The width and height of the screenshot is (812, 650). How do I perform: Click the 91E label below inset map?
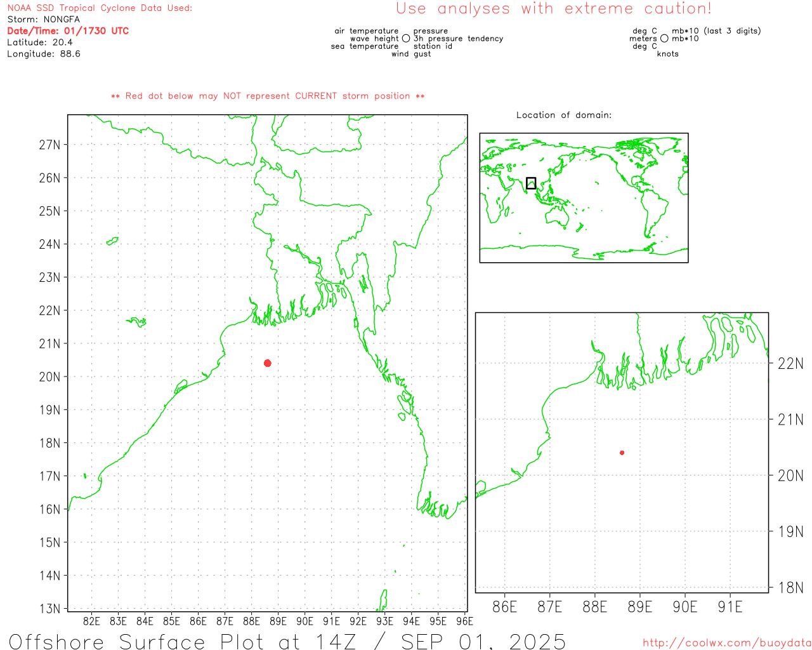pyautogui.click(x=730, y=607)
